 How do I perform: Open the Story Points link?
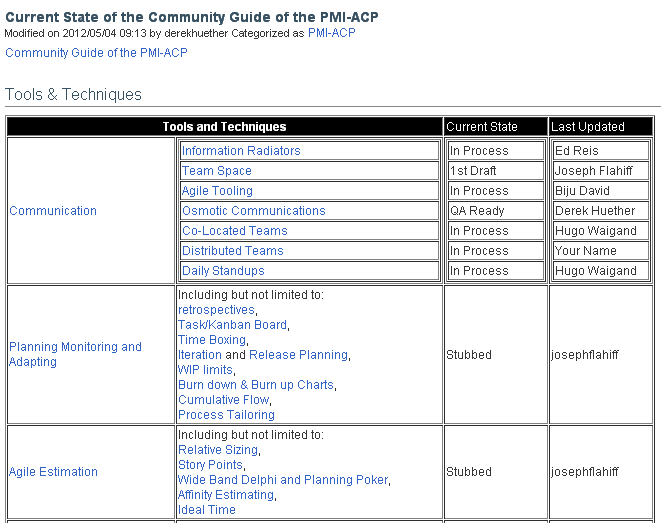(x=210, y=465)
